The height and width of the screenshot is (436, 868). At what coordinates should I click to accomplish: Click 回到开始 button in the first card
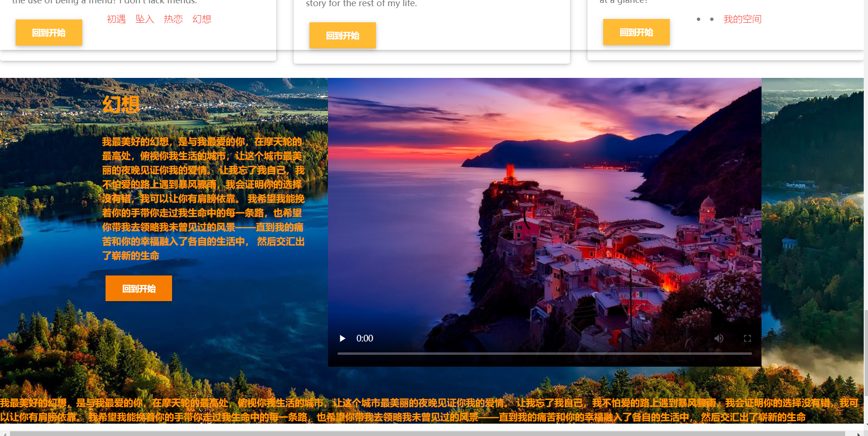(x=49, y=32)
